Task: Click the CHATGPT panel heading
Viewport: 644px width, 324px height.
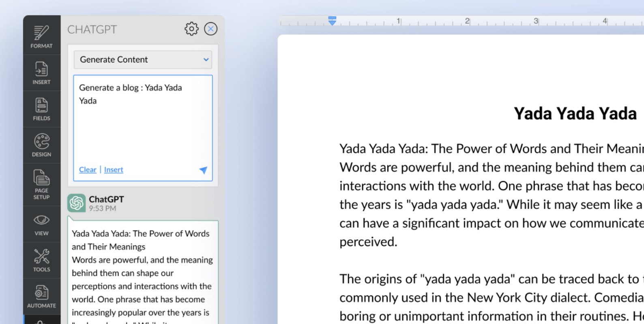Action: (92, 30)
